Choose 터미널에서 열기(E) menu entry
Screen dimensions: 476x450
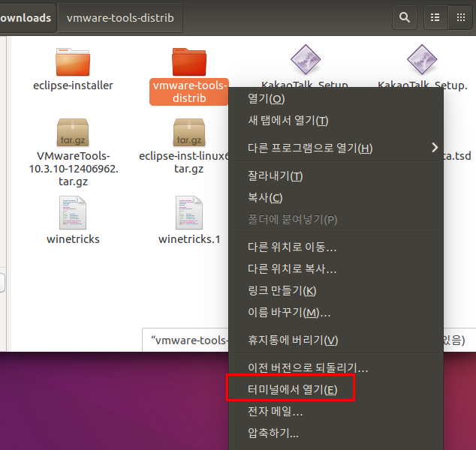point(336,389)
